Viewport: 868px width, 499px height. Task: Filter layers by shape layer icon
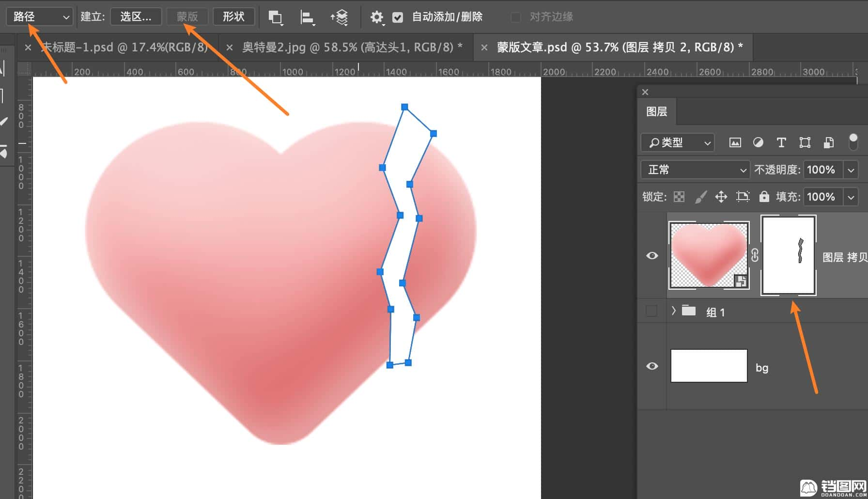(x=805, y=142)
